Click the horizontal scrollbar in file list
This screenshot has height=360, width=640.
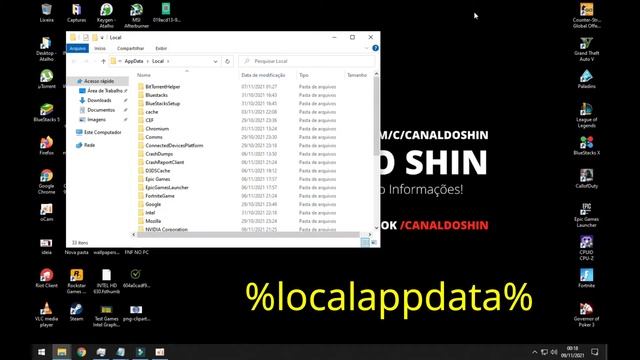[248, 235]
